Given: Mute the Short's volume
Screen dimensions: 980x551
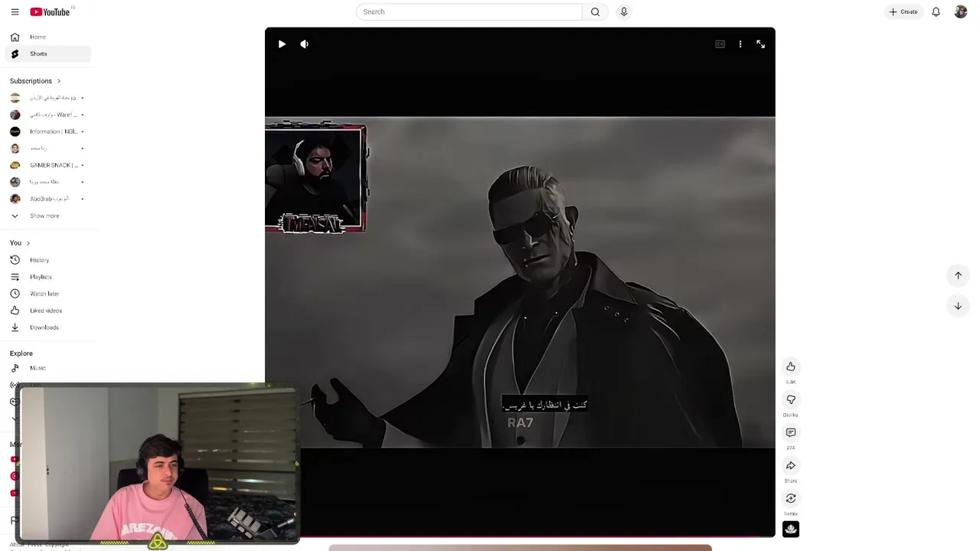Looking at the screenshot, I should (x=304, y=44).
